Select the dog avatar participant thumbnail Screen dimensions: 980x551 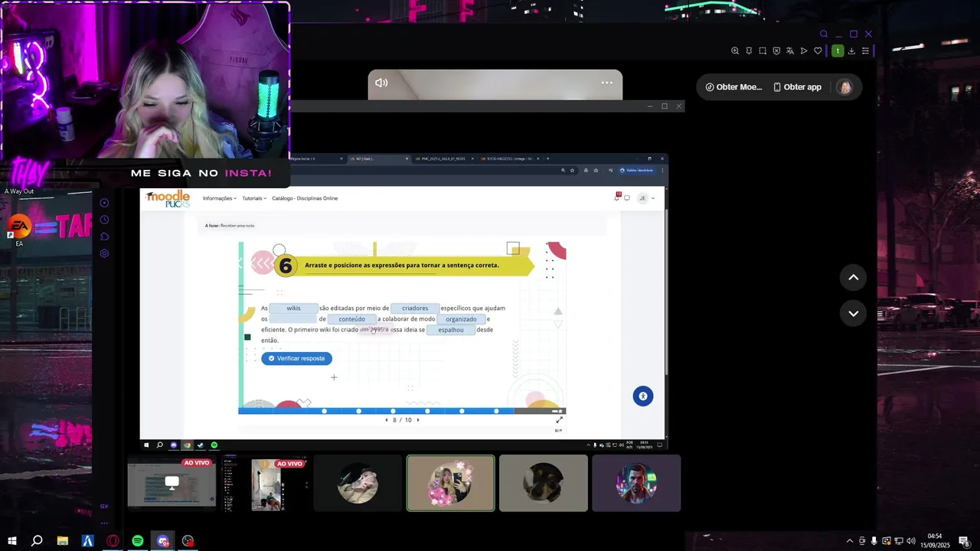pos(544,483)
